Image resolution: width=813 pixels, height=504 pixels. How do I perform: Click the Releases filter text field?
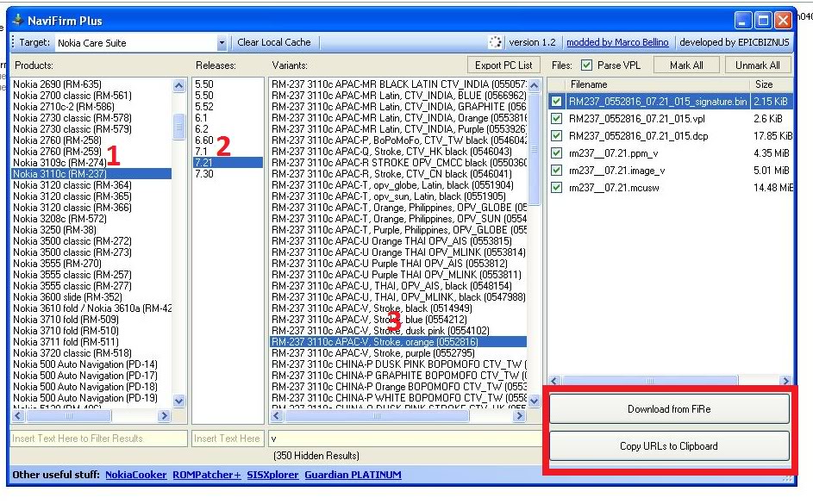click(x=228, y=439)
